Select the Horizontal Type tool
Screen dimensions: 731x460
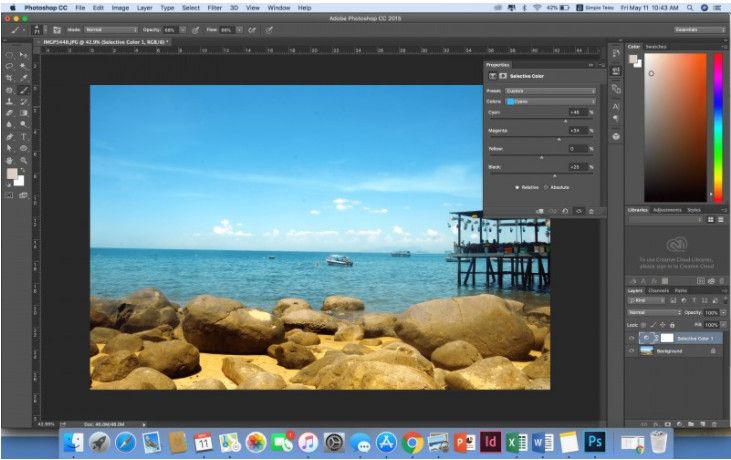pyautogui.click(x=23, y=137)
